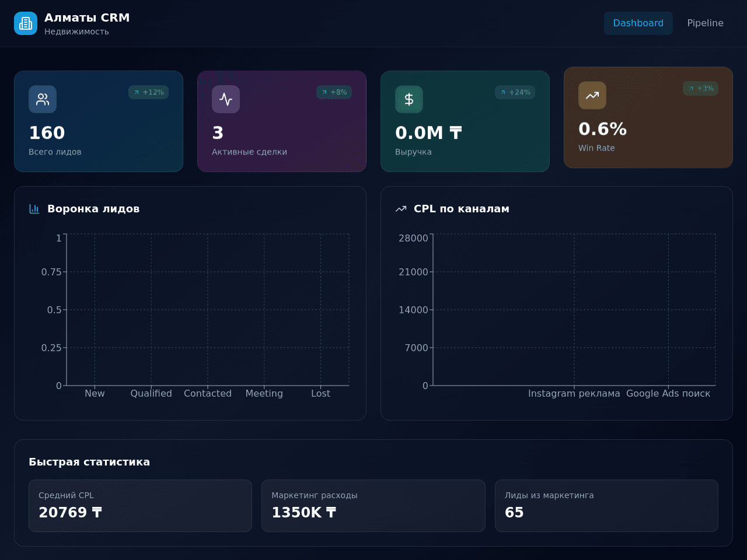Click the CPL по каналам chart title

click(462, 209)
